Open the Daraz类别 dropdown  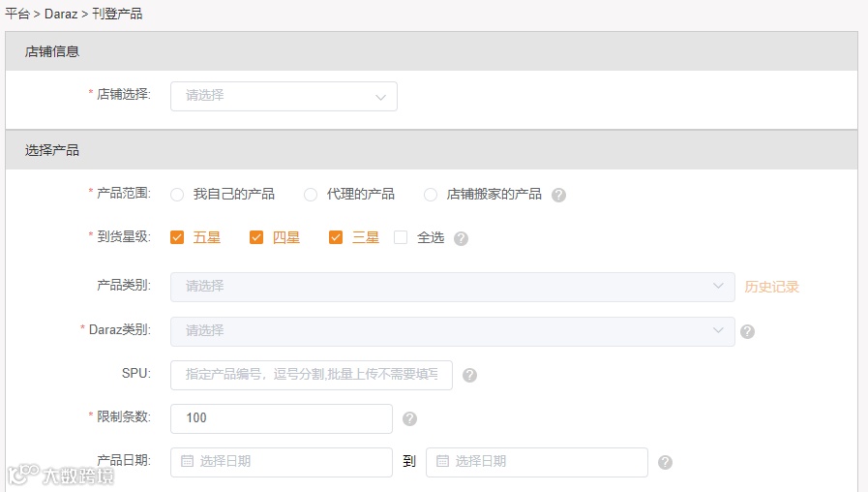click(x=452, y=331)
